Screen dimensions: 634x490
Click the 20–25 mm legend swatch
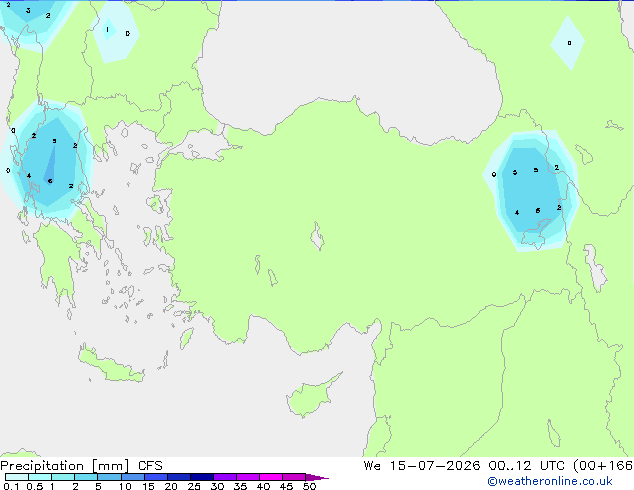coord(178,477)
